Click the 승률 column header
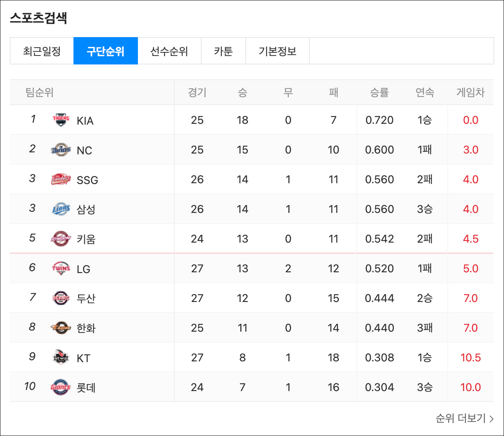 (379, 93)
